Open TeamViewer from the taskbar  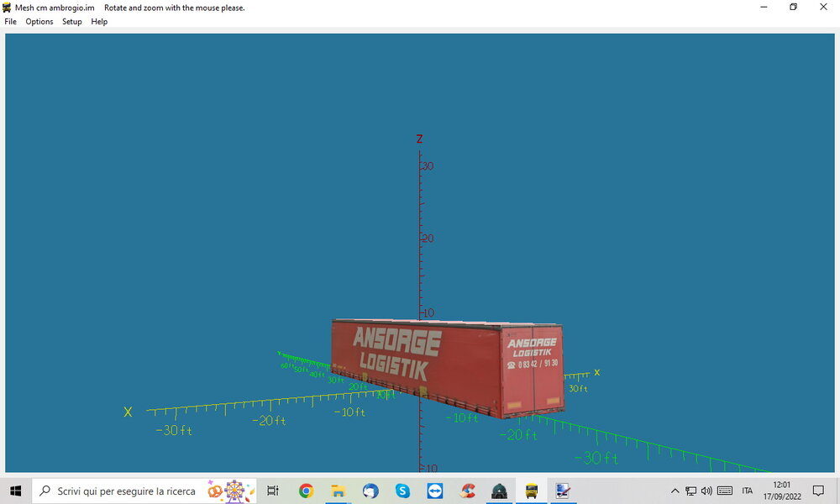coord(435,491)
